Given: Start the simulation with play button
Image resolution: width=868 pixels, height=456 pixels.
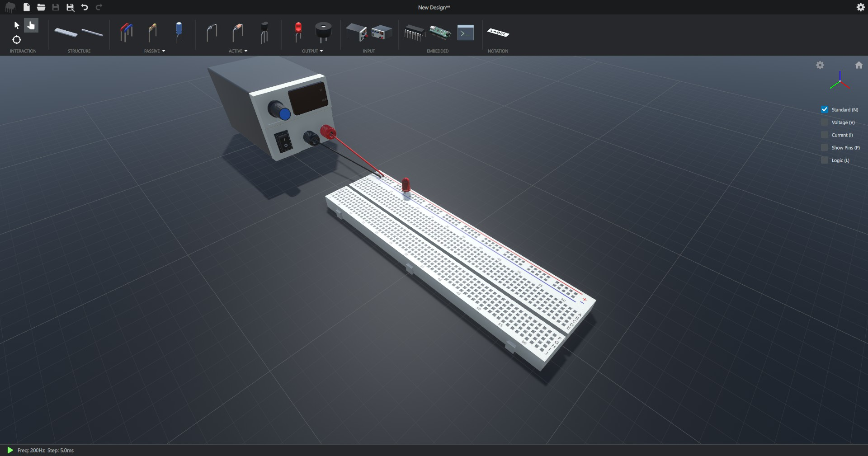Looking at the screenshot, I should 10,450.
